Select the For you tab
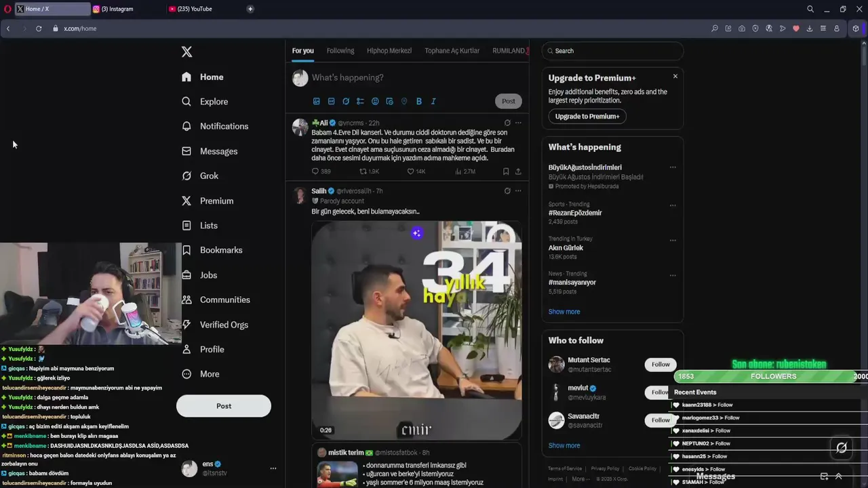Viewport: 868px width, 488px height. (x=303, y=51)
